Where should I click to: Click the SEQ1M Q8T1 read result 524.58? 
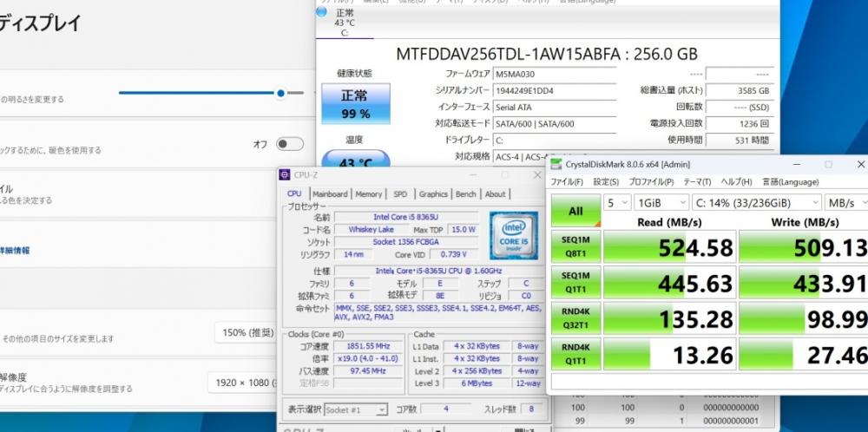pos(669,246)
